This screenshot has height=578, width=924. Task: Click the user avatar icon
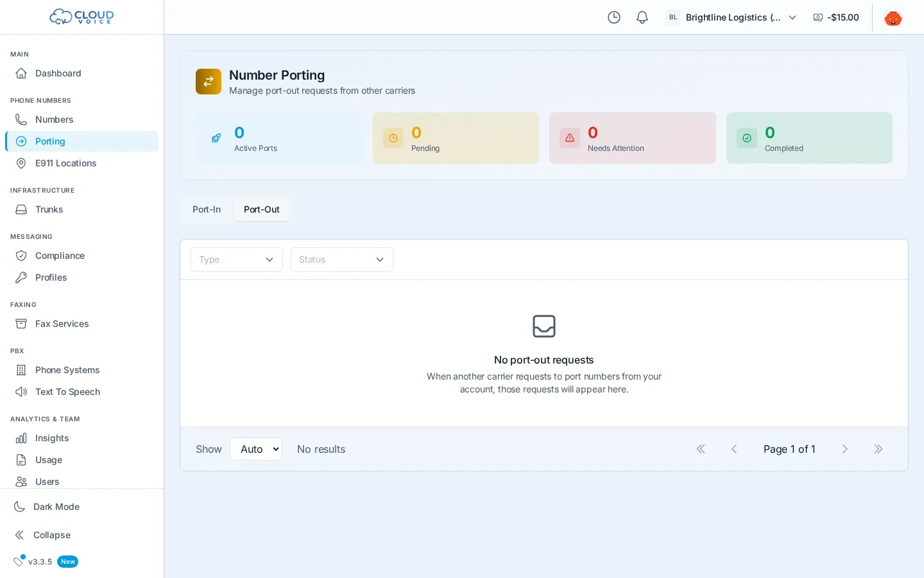coord(893,17)
